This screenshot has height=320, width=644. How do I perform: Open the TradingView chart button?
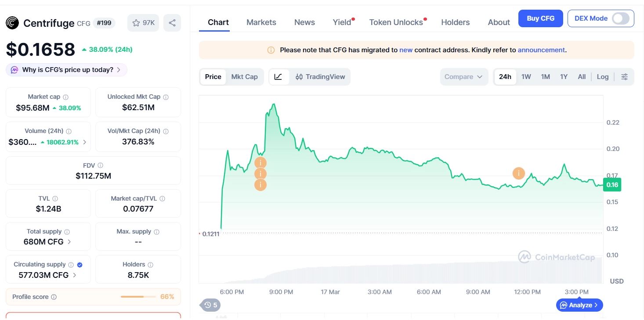(320, 77)
